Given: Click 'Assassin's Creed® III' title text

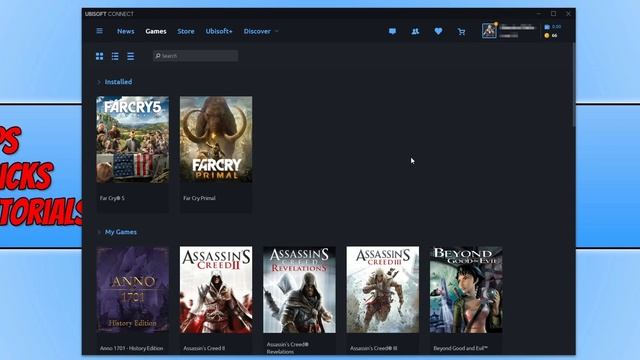Looking at the screenshot, I should pyautogui.click(x=373, y=348).
